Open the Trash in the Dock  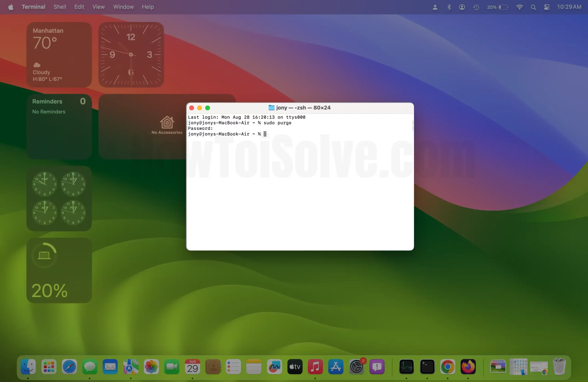(559, 367)
